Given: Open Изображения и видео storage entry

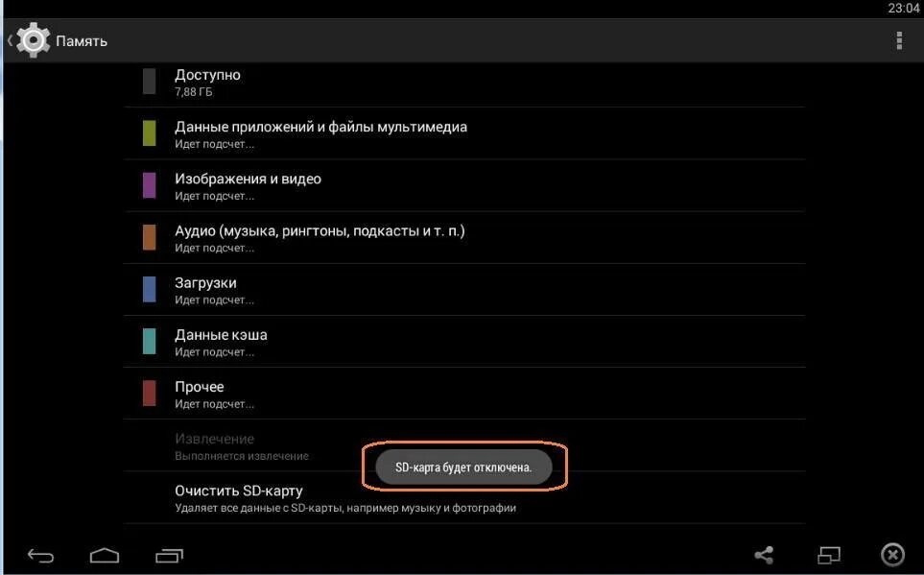Looking at the screenshot, I should pos(464,185).
